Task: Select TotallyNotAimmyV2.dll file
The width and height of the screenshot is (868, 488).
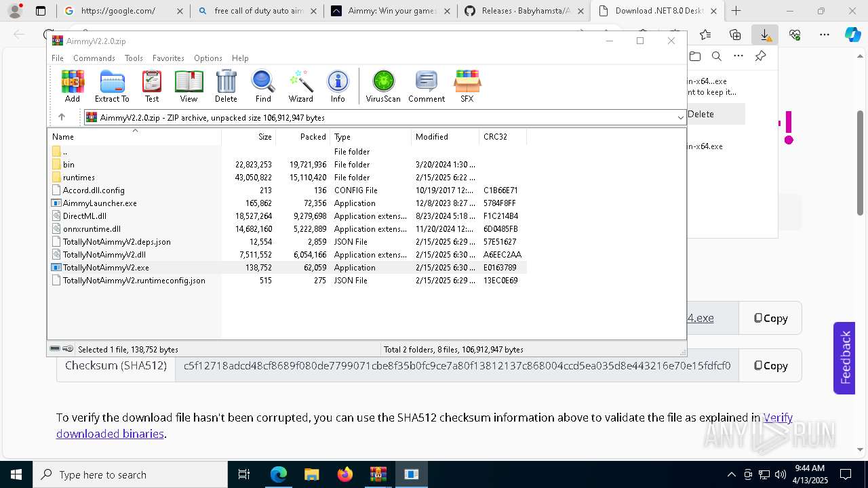Action: [288, 255]
